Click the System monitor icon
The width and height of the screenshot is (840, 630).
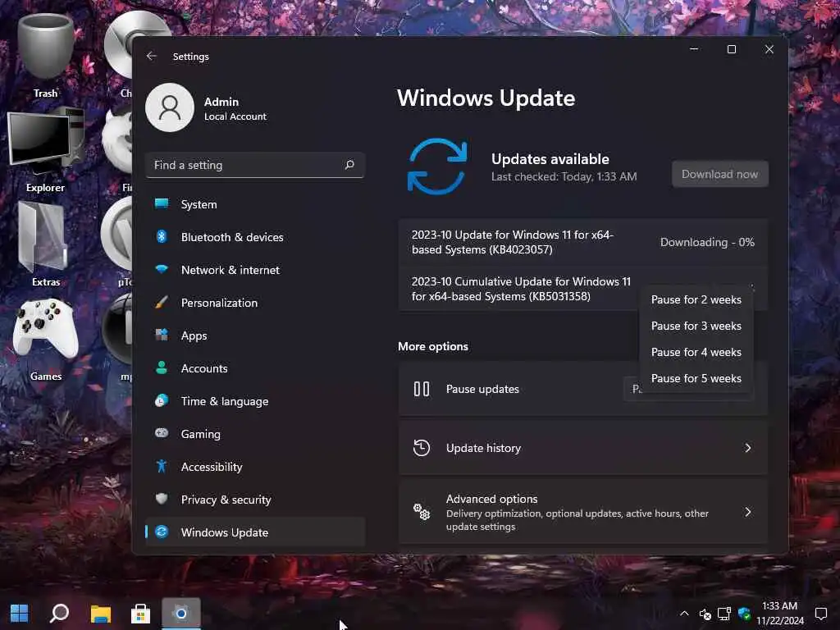[x=162, y=203]
